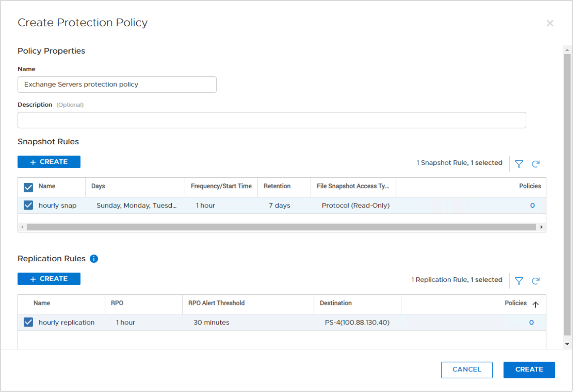Sort Snapshot Rules by Policies column
Image resolution: width=573 pixels, height=392 pixels.
530,186
